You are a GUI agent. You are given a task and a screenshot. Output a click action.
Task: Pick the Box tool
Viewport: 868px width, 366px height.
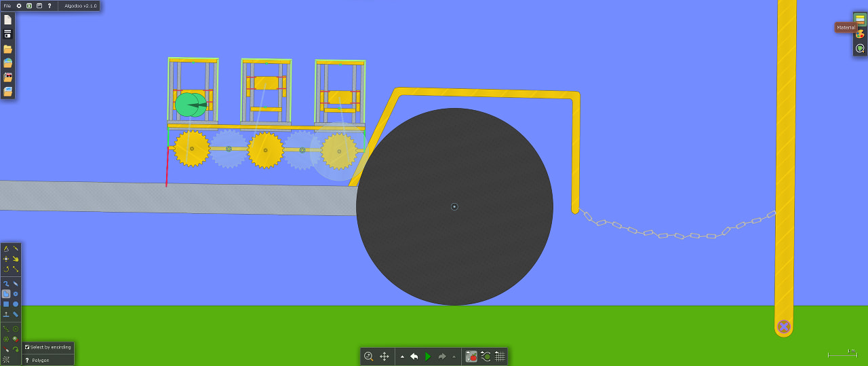(6, 304)
